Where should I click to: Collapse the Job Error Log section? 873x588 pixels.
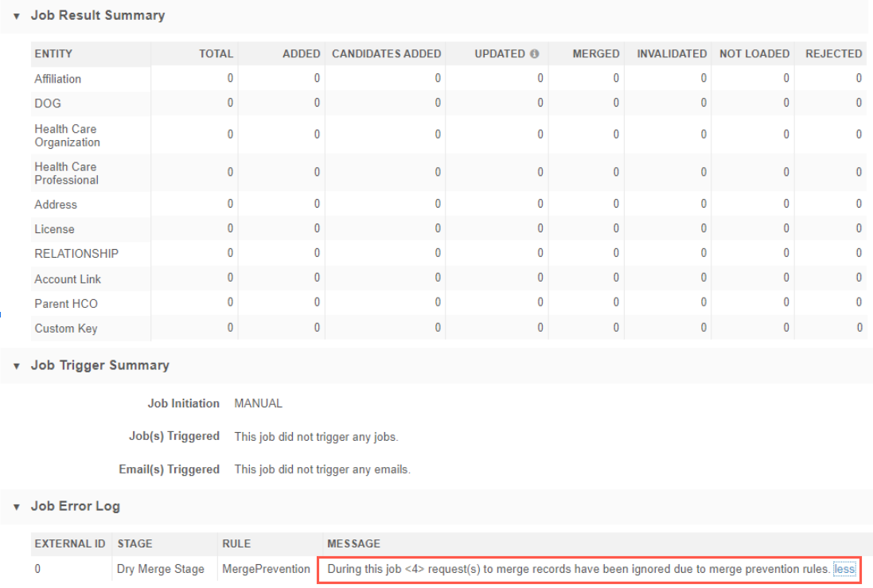pos(16,507)
